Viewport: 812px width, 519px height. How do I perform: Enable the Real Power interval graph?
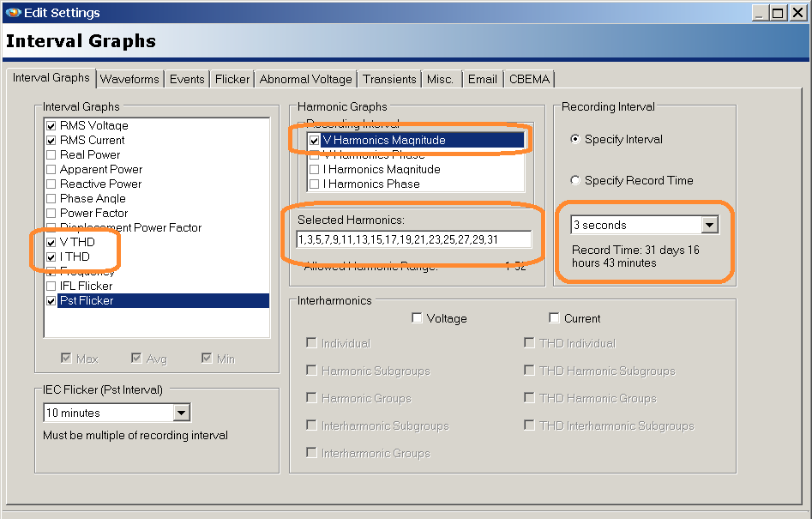(x=51, y=154)
